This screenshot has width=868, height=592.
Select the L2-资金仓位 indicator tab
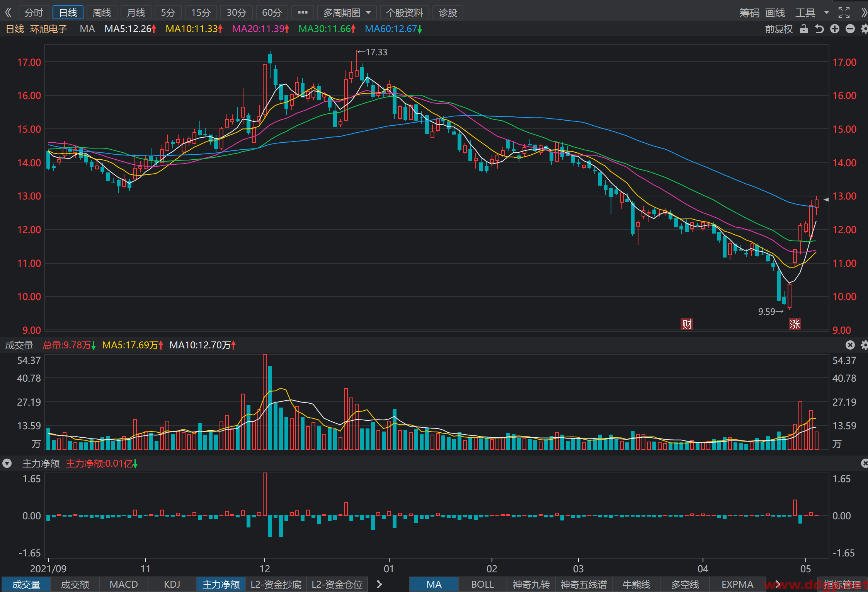tap(337, 584)
